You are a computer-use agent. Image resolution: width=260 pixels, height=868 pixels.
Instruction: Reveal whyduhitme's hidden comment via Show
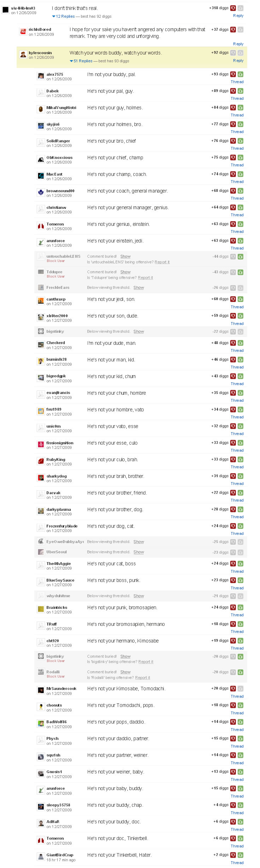[x=139, y=596]
